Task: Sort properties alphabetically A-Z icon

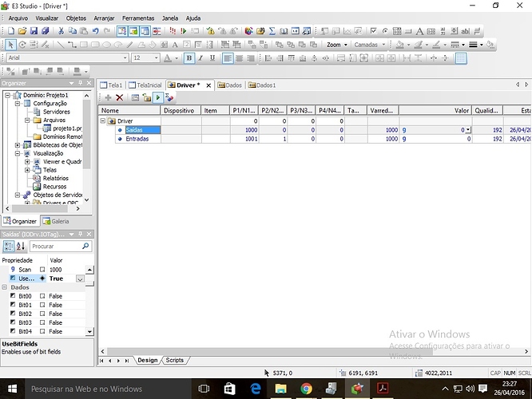Action: (x=20, y=246)
